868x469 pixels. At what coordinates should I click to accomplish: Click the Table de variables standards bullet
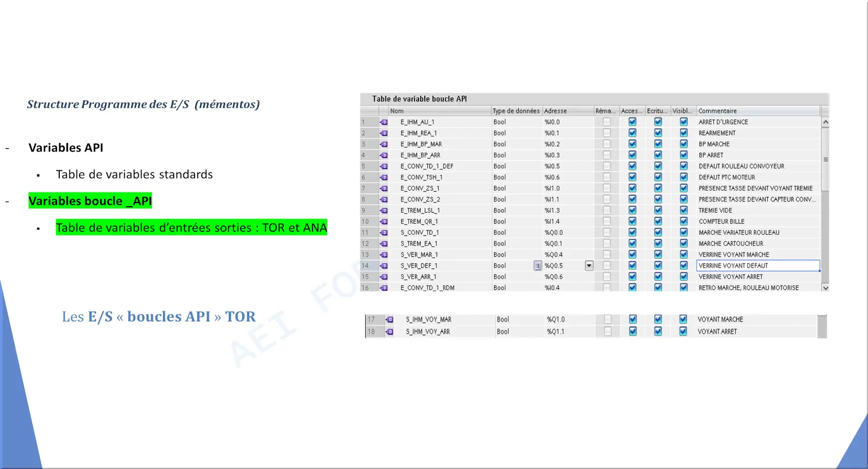134,175
